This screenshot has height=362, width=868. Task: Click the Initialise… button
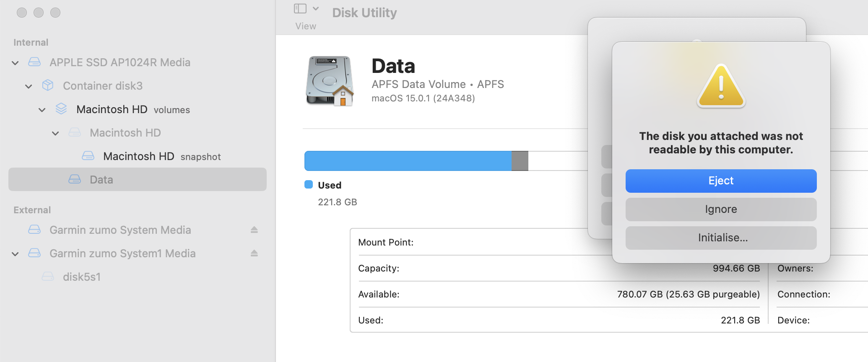(721, 238)
